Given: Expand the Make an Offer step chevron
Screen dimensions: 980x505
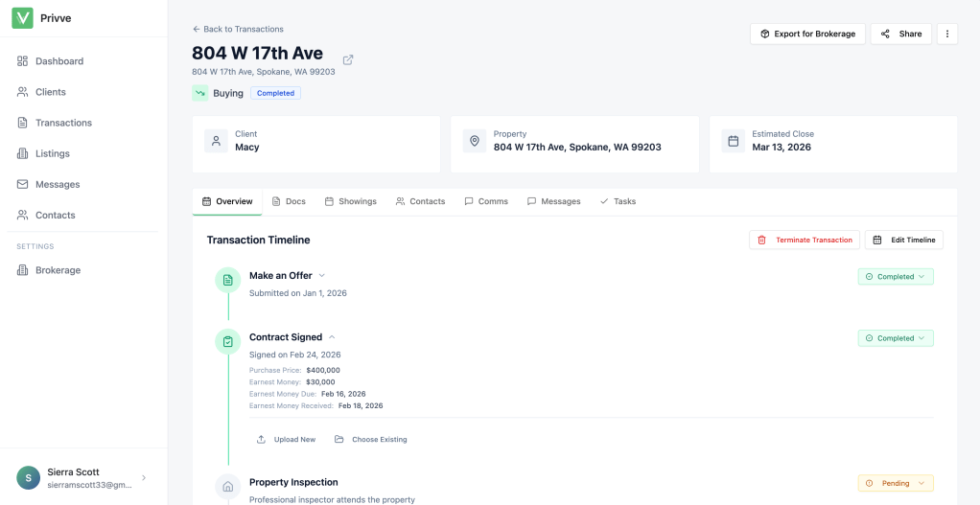Looking at the screenshot, I should point(322,276).
